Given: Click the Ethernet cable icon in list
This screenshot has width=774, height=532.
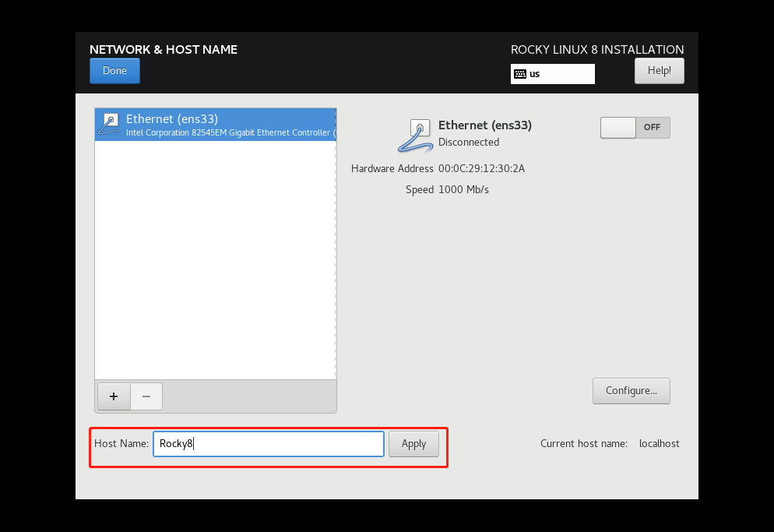Looking at the screenshot, I should (x=109, y=125).
